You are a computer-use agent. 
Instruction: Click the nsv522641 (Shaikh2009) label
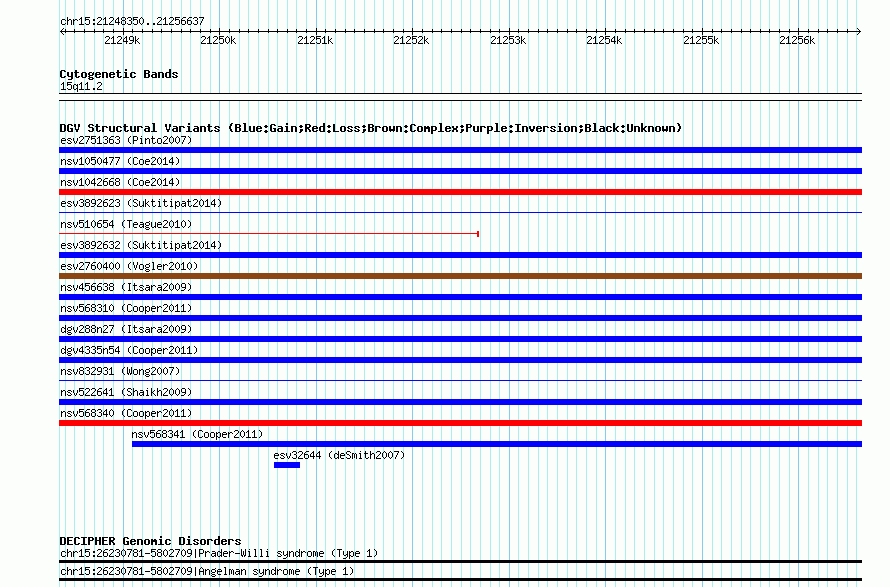tap(126, 392)
